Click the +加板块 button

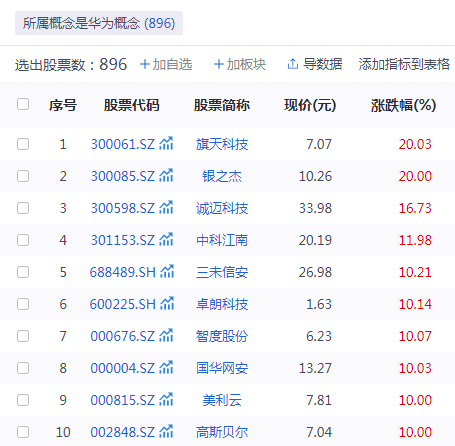pyautogui.click(x=240, y=64)
